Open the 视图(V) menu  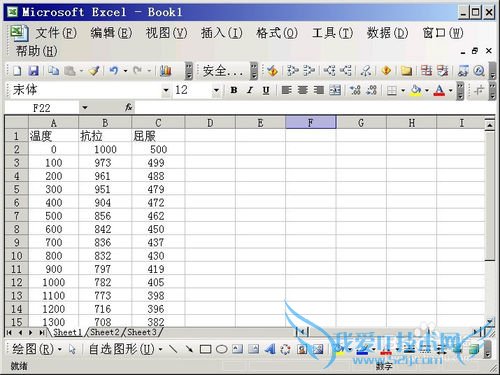tap(166, 33)
